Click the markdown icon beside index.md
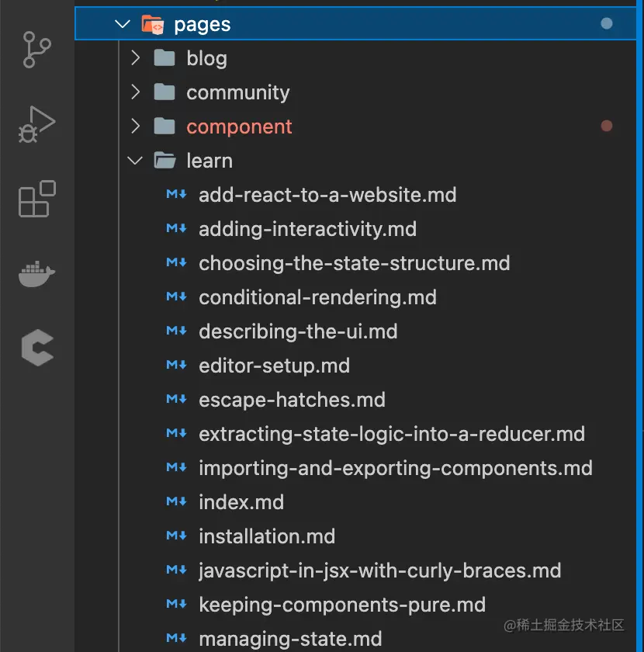Viewport: 644px width, 652px height. (176, 502)
